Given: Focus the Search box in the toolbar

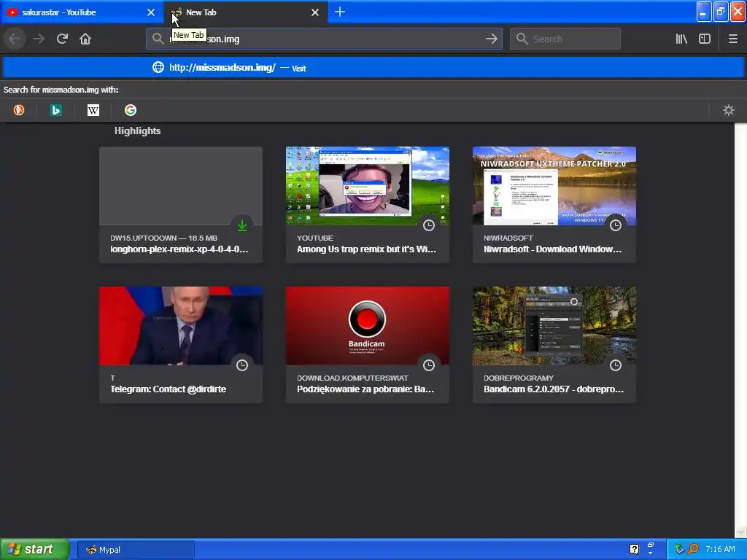Looking at the screenshot, I should (x=565, y=39).
